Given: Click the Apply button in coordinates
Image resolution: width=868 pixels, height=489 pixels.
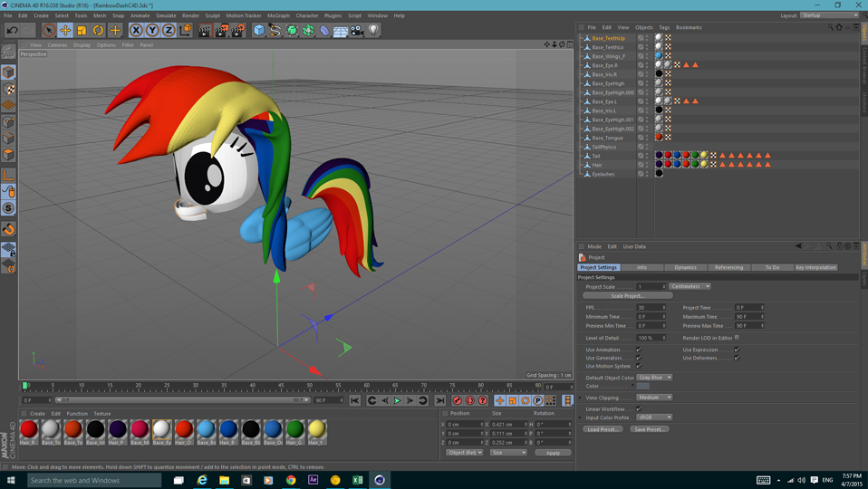Looking at the screenshot, I should pyautogui.click(x=553, y=453).
